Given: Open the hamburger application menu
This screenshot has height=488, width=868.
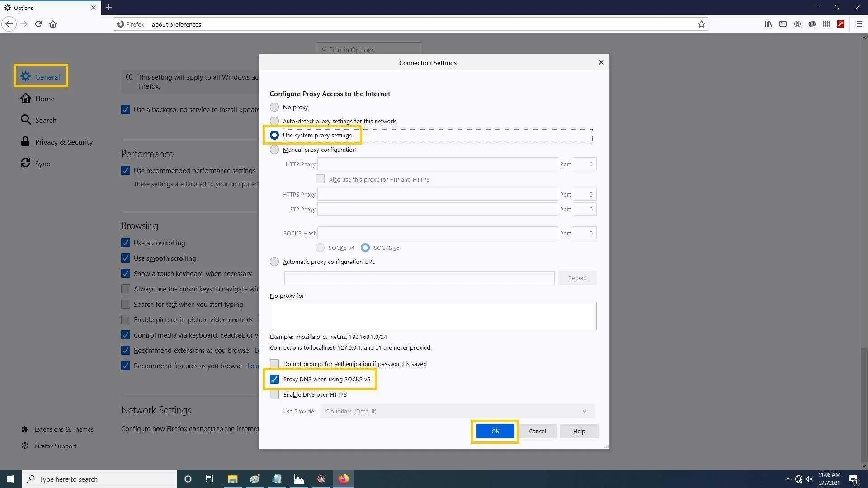Looking at the screenshot, I should [859, 24].
